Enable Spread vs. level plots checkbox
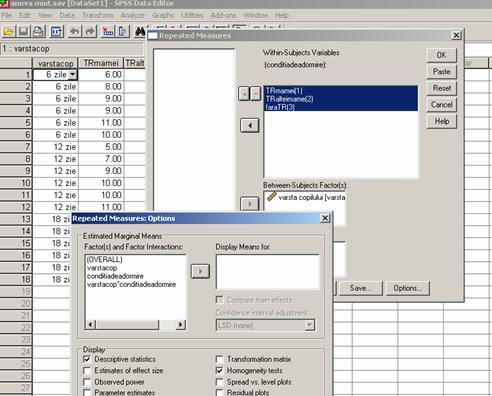 click(219, 382)
